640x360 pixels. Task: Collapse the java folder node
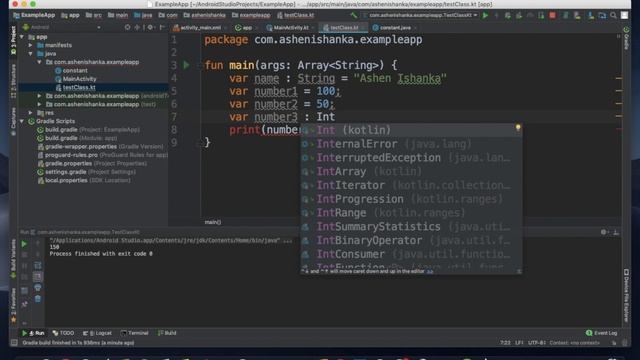pos(31,53)
